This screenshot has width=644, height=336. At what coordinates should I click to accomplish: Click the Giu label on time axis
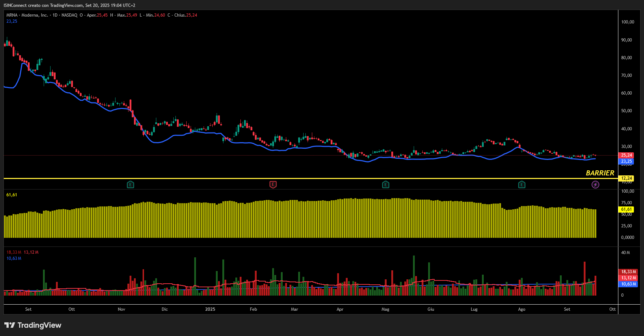[x=431, y=309]
